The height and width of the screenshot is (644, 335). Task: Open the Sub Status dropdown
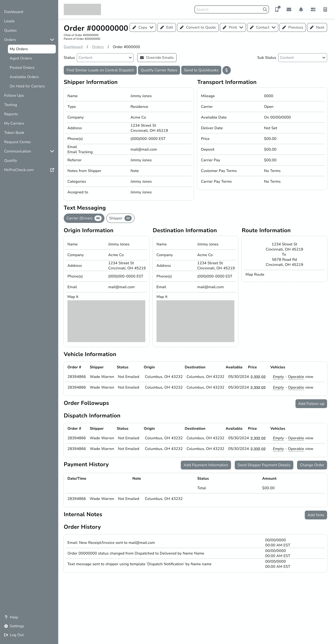pos(302,58)
